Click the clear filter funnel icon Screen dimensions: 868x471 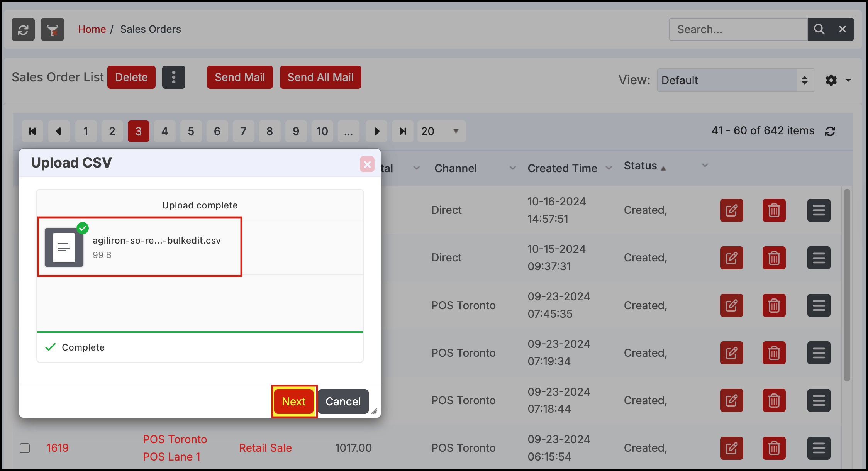click(53, 29)
